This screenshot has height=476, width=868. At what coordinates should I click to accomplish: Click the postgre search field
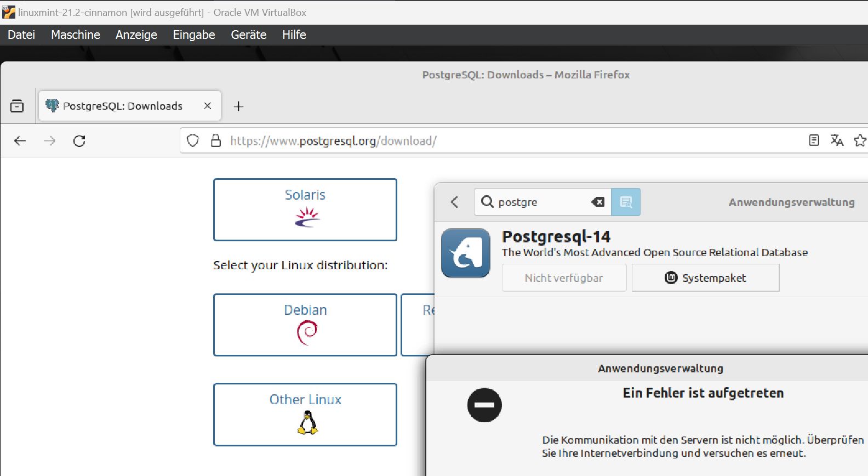[542, 202]
